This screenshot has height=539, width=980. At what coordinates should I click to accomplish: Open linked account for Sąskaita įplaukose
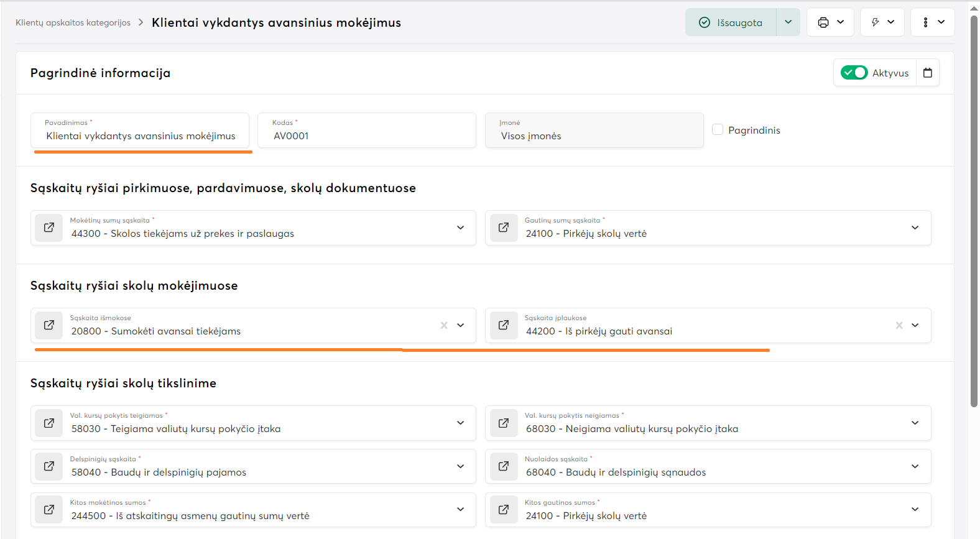(x=504, y=325)
